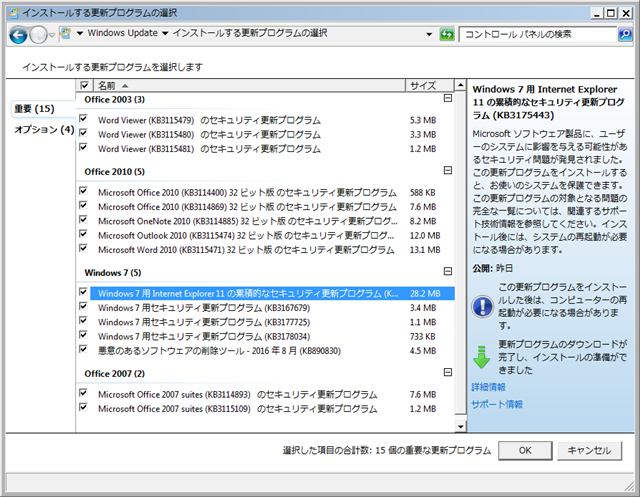Screen dimensions: 640x497
Task: Uncheck Windows 7 KB3177725 security update
Action: click(83, 321)
